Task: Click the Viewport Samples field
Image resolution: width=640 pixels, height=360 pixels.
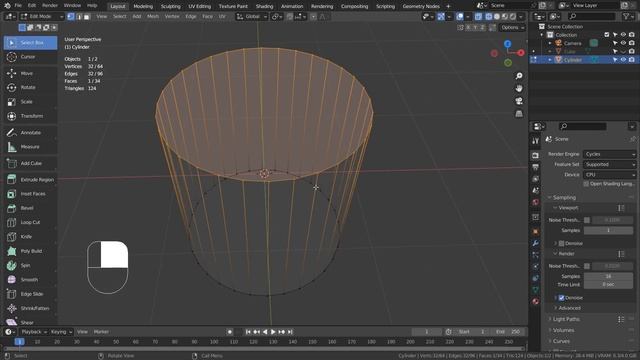Action: (608, 231)
